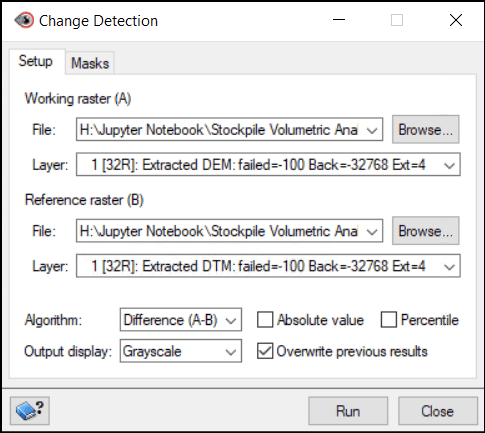The width and height of the screenshot is (485, 433).
Task: Browse for the Reference raster file
Action: click(426, 231)
